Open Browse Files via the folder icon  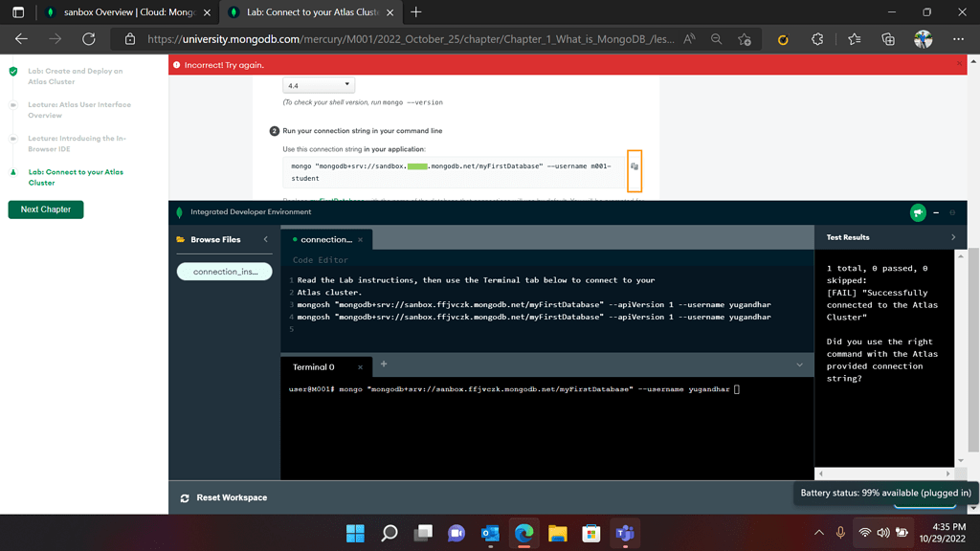coord(181,239)
